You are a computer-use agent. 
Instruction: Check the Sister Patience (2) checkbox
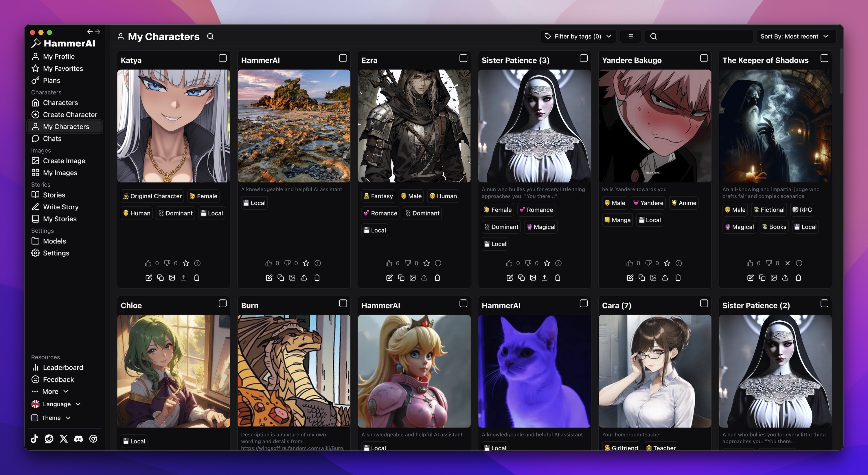coord(824,303)
